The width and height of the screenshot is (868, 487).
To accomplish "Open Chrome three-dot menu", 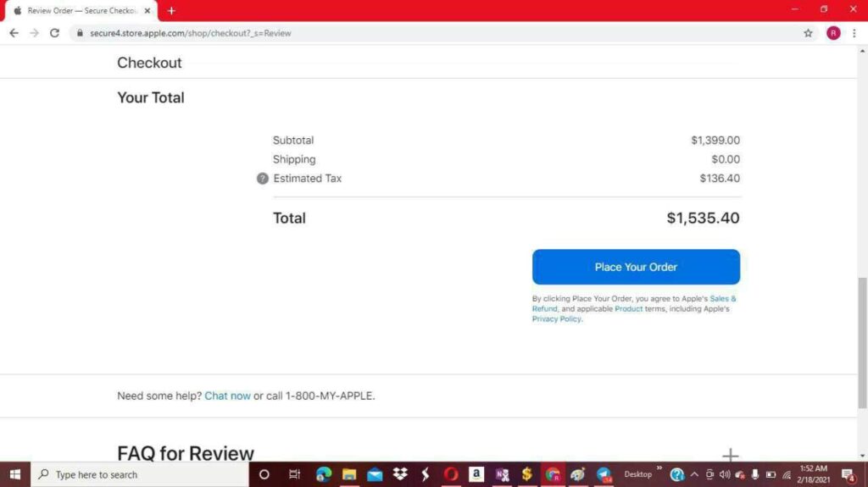I will (854, 33).
